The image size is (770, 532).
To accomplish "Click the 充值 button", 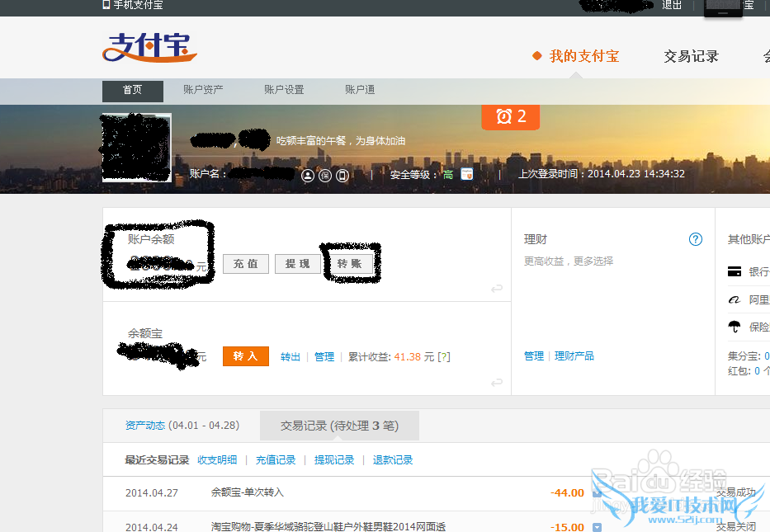I will click(x=246, y=264).
